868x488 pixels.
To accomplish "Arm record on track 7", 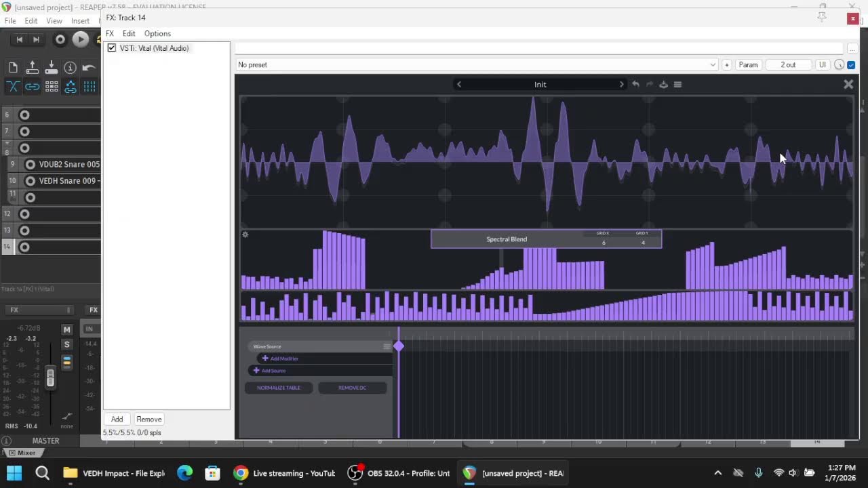I will point(24,131).
